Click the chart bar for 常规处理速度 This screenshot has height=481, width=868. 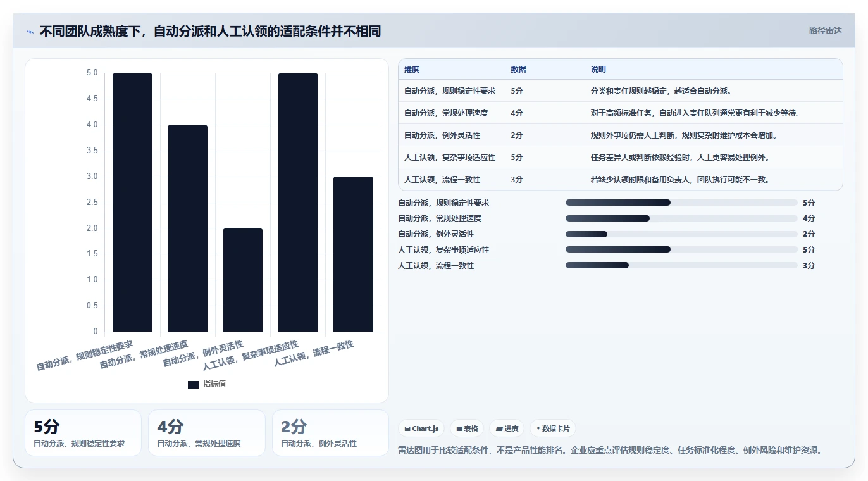click(187, 228)
